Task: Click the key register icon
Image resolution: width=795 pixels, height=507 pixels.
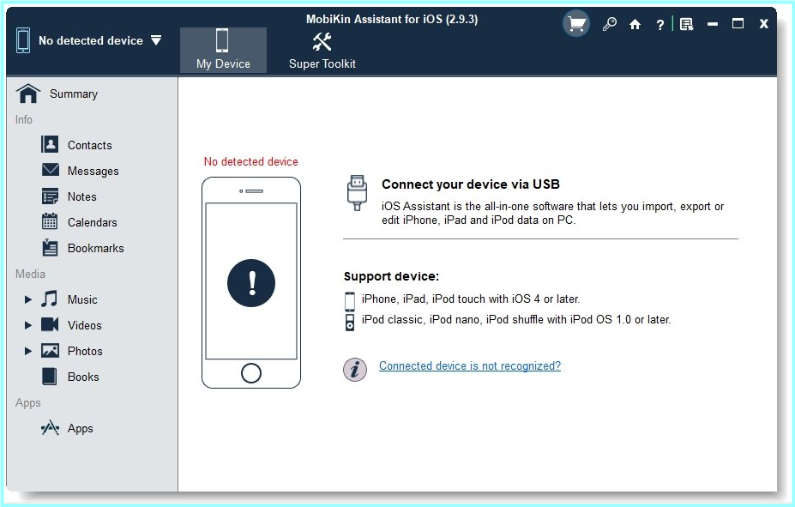Action: (x=609, y=24)
